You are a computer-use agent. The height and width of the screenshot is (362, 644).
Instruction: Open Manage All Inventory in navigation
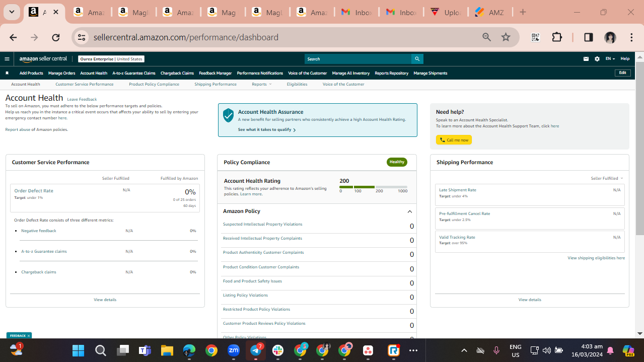351,73
